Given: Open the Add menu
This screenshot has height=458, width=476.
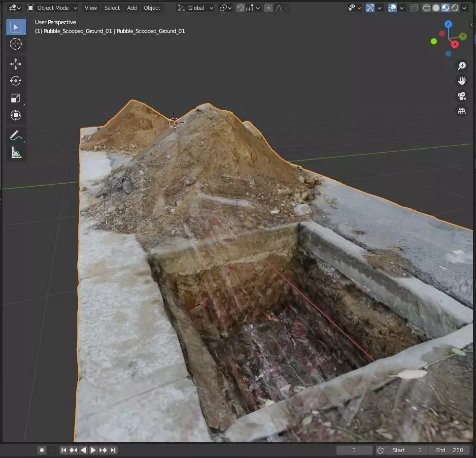Looking at the screenshot, I should (x=132, y=8).
